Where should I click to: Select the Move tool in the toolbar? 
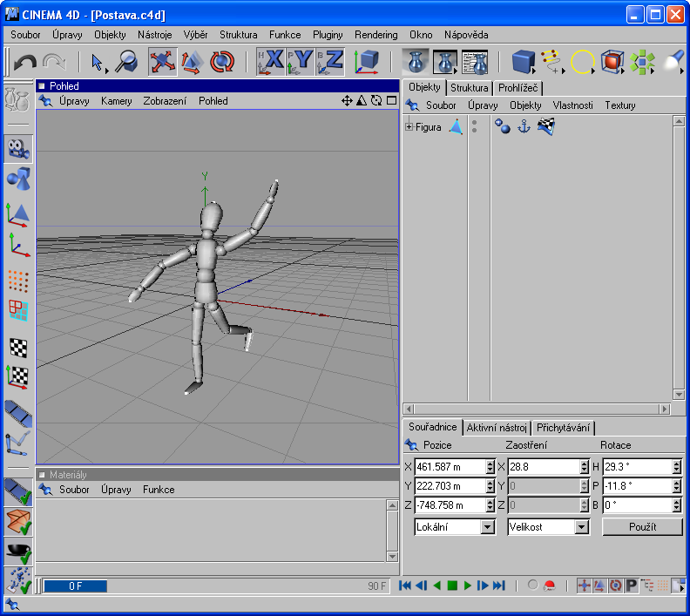click(162, 62)
